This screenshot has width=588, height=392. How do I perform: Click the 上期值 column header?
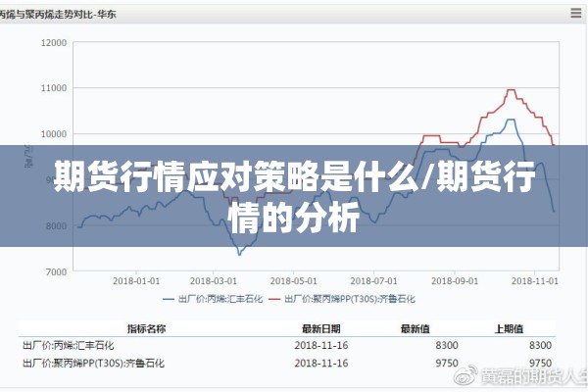click(509, 329)
